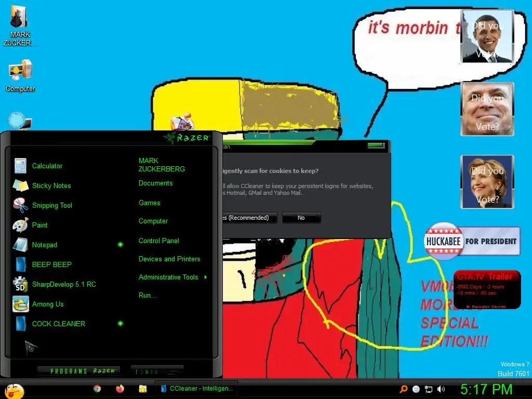Open the globe network desktop icon

tap(20, 121)
